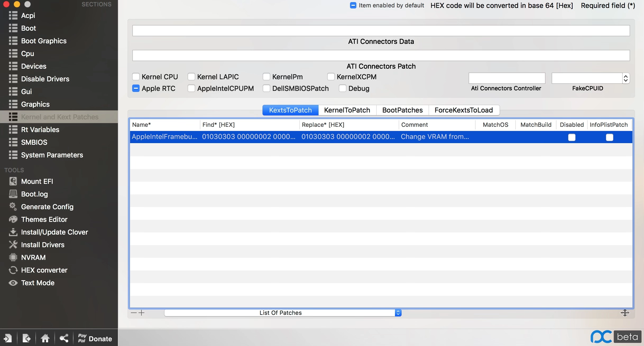Click the Install/Update Clover download icon
The image size is (644, 346).
13,232
